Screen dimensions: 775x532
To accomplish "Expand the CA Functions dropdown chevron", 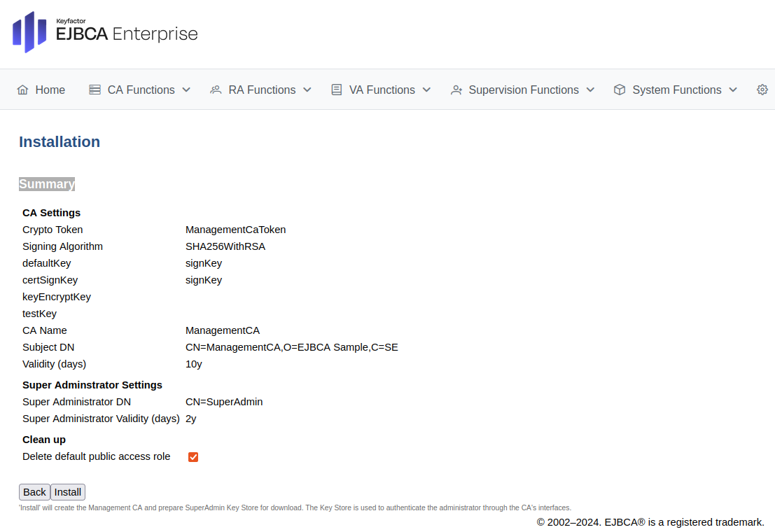I will [186, 90].
